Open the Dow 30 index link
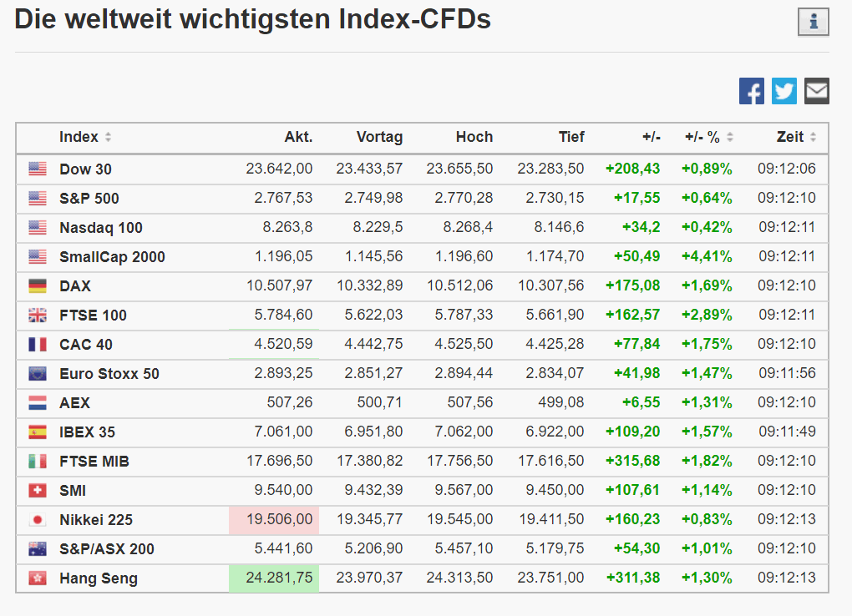 click(85, 169)
